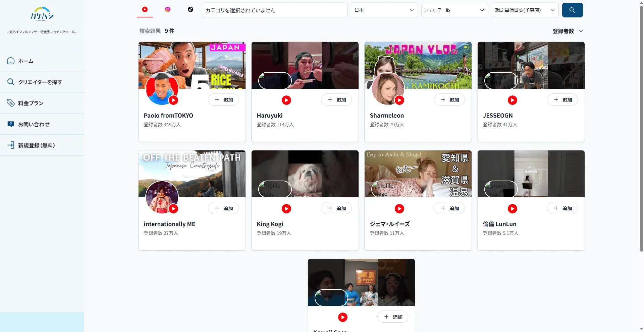Screen dimensions: 644x332
Task: Click the 料金プラン price tag icon
Action: click(x=11, y=103)
